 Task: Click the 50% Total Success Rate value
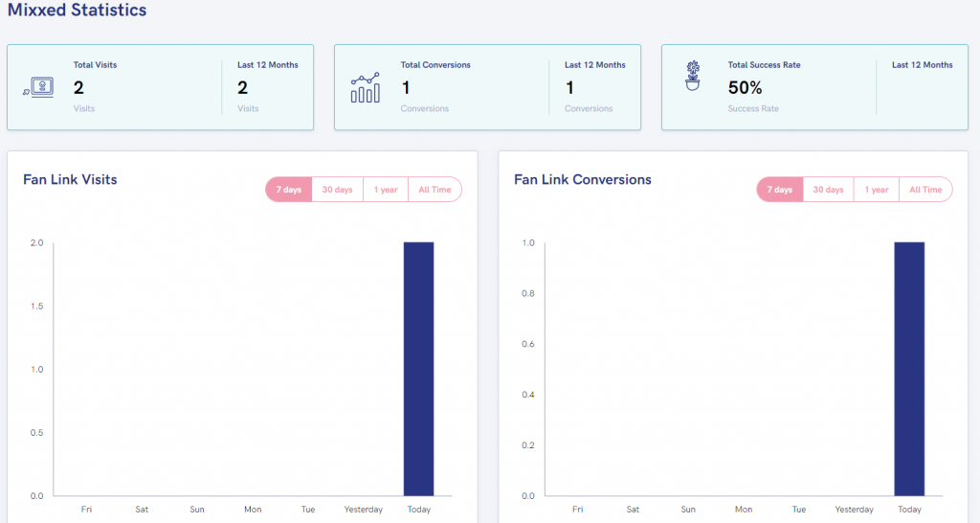tap(745, 88)
